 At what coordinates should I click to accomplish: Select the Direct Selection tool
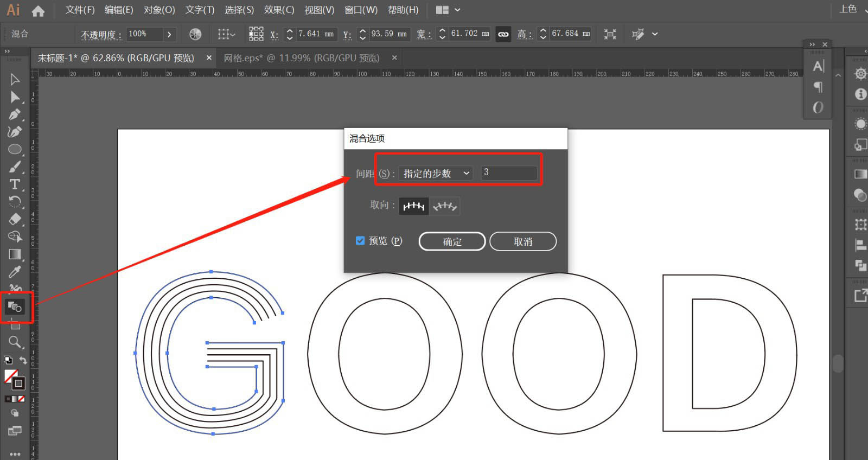[15, 97]
